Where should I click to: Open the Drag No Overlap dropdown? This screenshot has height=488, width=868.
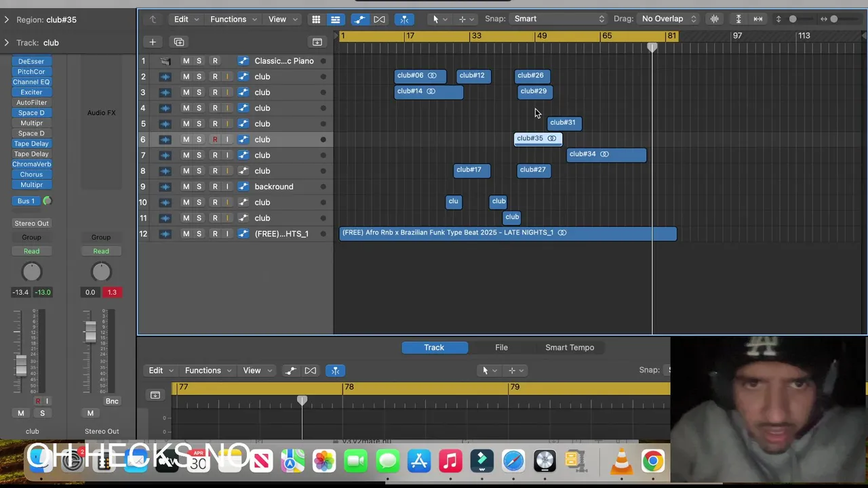(669, 19)
